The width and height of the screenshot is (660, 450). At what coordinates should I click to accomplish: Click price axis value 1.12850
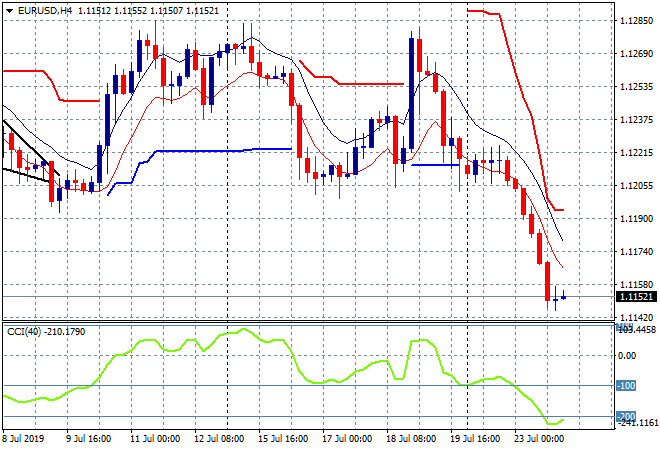(637, 21)
